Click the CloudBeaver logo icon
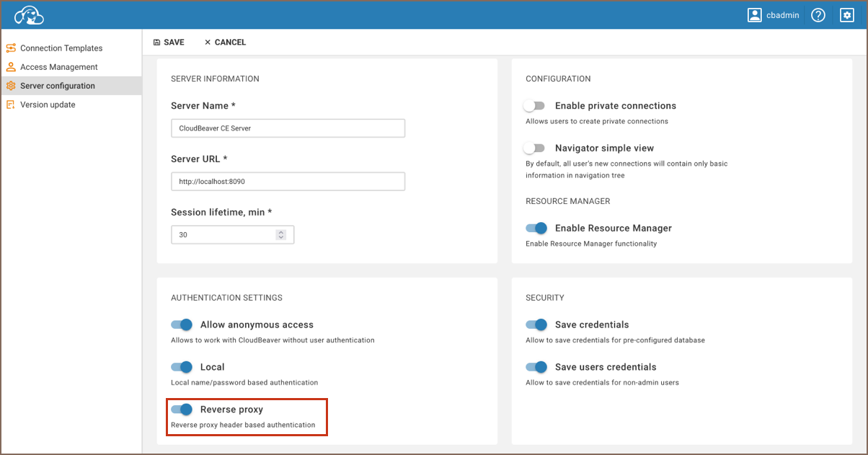The image size is (868, 455). (x=29, y=15)
